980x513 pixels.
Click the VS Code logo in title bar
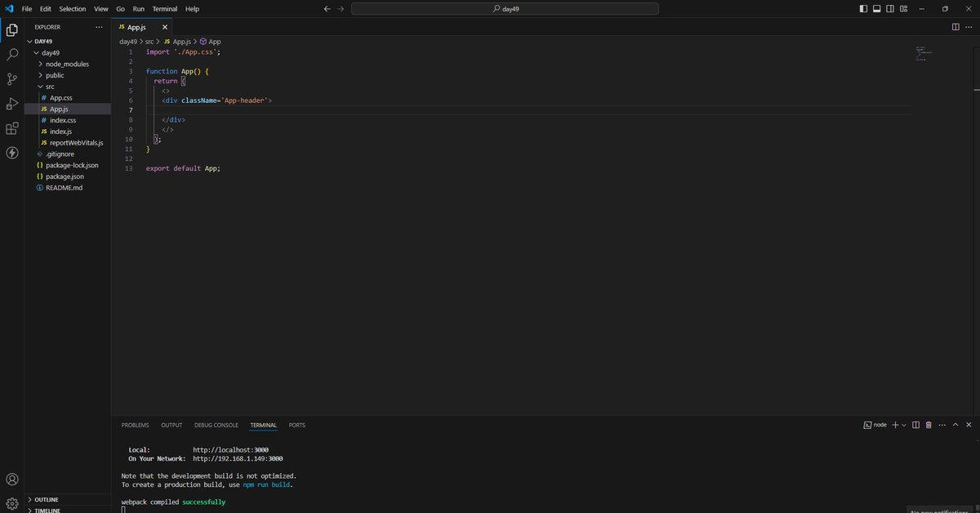click(9, 8)
